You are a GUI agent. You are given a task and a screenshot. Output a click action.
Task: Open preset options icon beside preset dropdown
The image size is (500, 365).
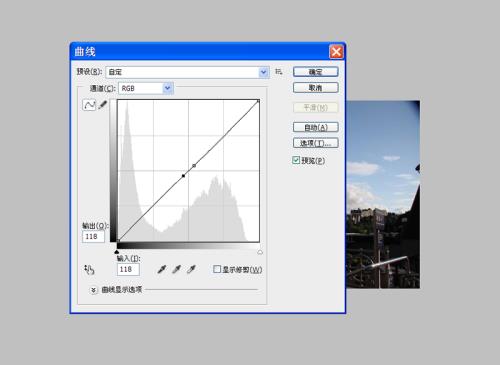tap(278, 72)
